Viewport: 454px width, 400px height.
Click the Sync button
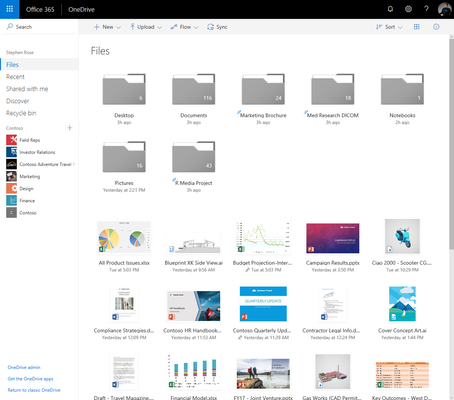coord(217,27)
